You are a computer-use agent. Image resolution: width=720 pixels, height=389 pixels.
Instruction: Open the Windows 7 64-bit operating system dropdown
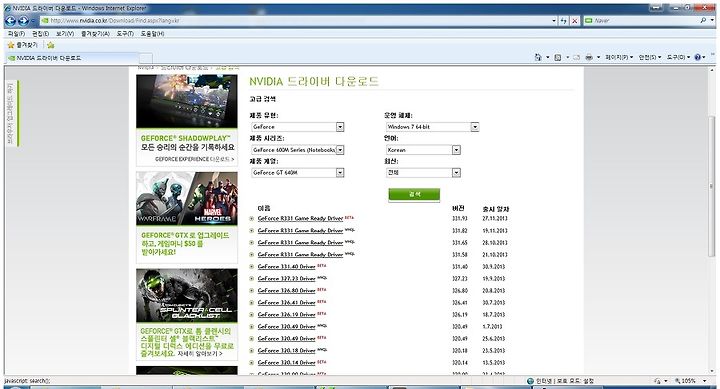click(433, 127)
